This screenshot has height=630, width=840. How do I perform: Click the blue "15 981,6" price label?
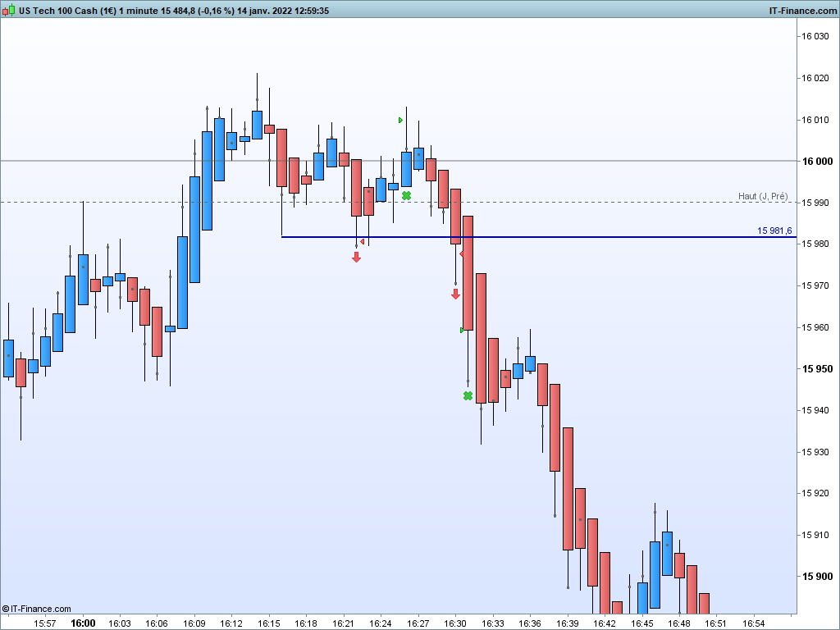click(774, 231)
